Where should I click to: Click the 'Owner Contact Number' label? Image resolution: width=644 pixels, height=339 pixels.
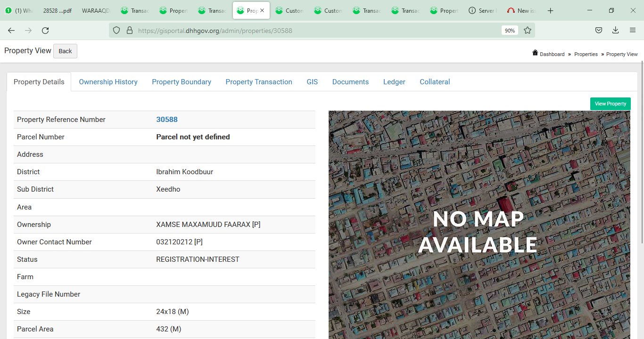54,242
